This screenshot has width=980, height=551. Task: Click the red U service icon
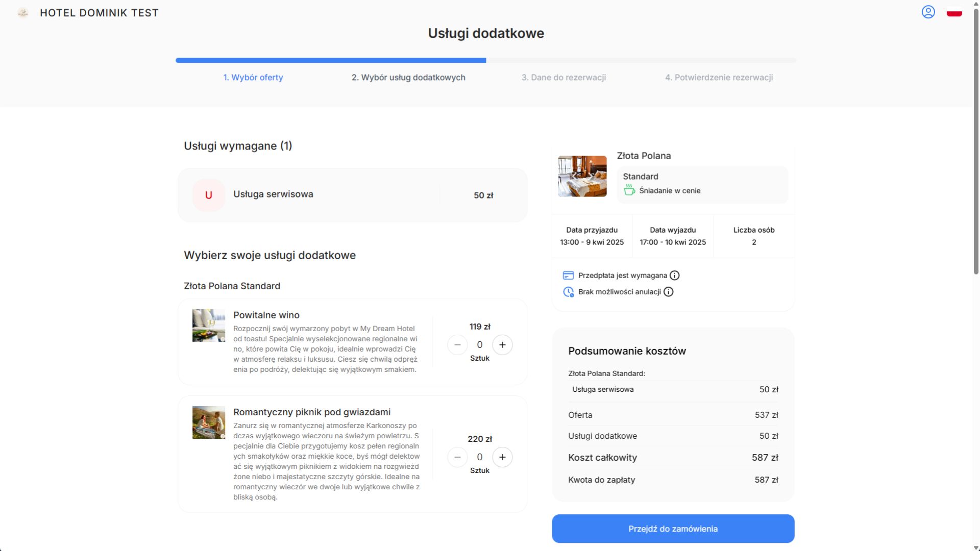point(208,195)
